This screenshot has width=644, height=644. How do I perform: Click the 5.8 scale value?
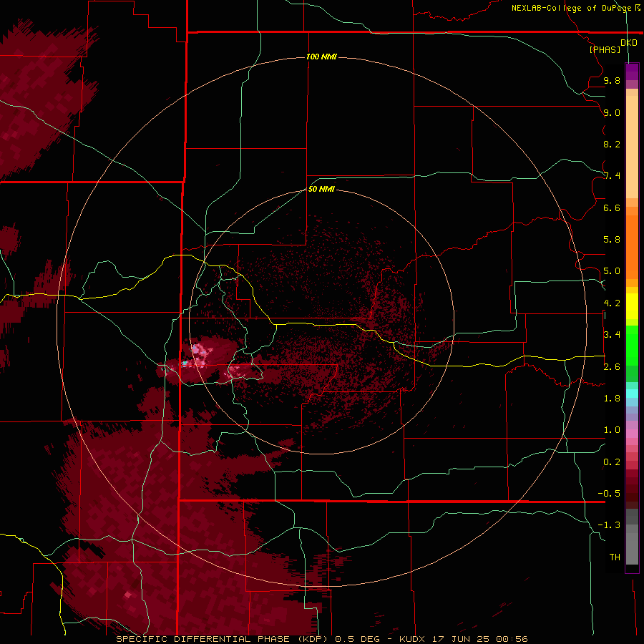tap(612, 239)
